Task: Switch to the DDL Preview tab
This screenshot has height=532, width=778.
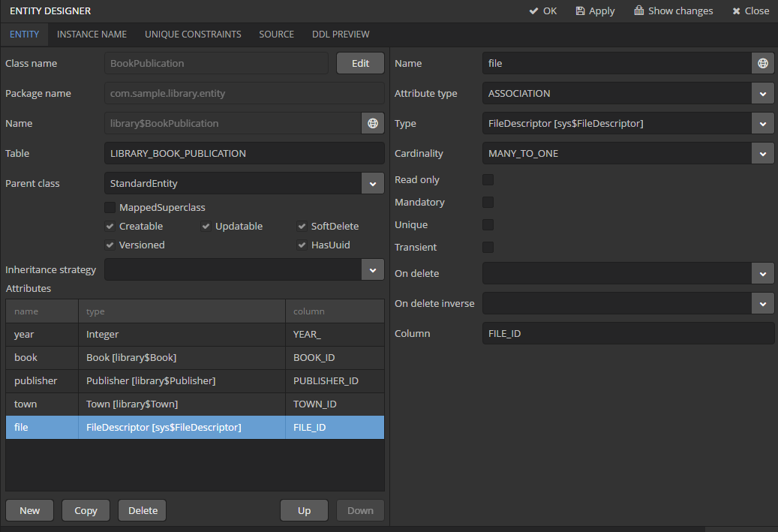Action: 341,34
